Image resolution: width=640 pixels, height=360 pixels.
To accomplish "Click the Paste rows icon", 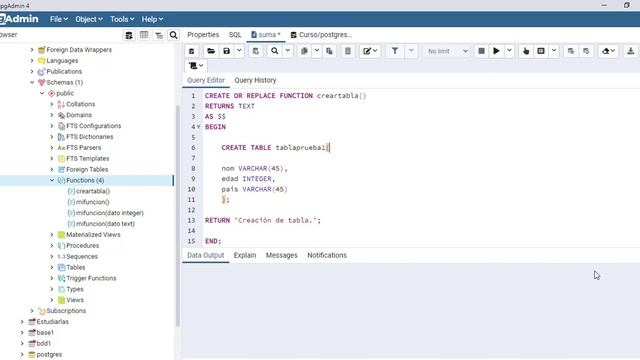I will [329, 51].
